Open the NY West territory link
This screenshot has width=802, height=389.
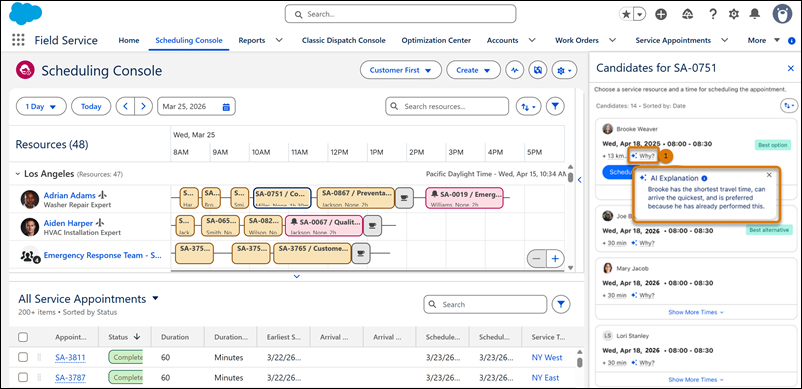[547, 357]
